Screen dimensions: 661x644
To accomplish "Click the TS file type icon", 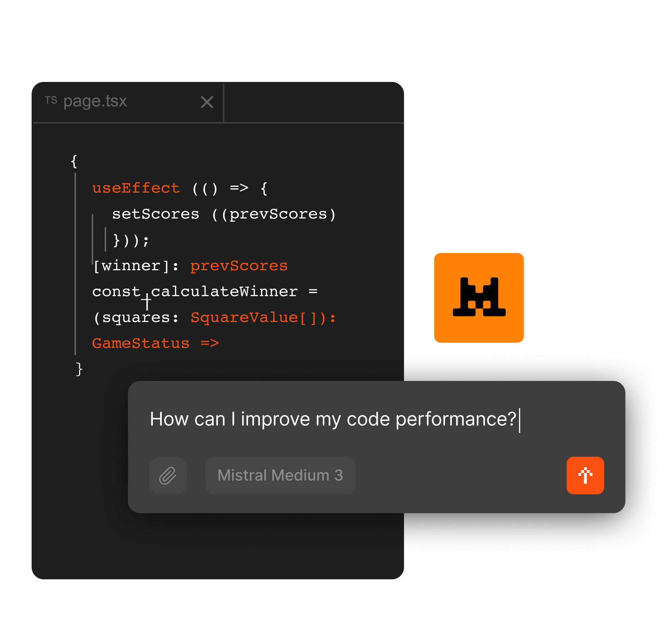I will tap(51, 100).
